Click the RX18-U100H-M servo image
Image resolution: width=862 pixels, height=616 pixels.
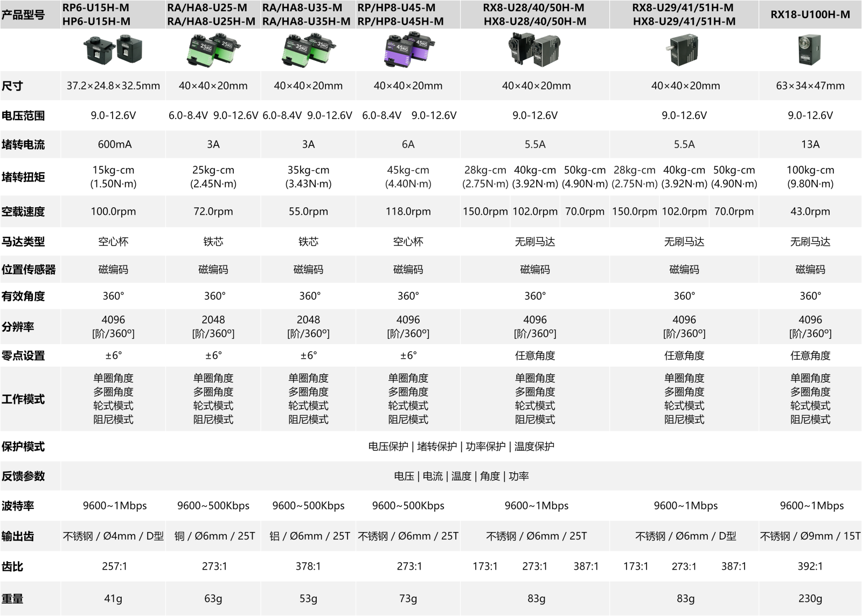point(810,50)
